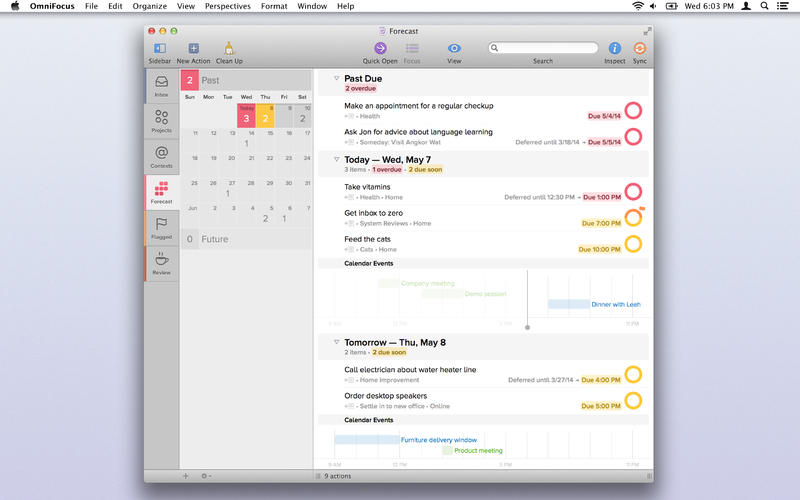
Task: Click the '2 due soon' badge under Tomorrow
Action: coord(389,352)
